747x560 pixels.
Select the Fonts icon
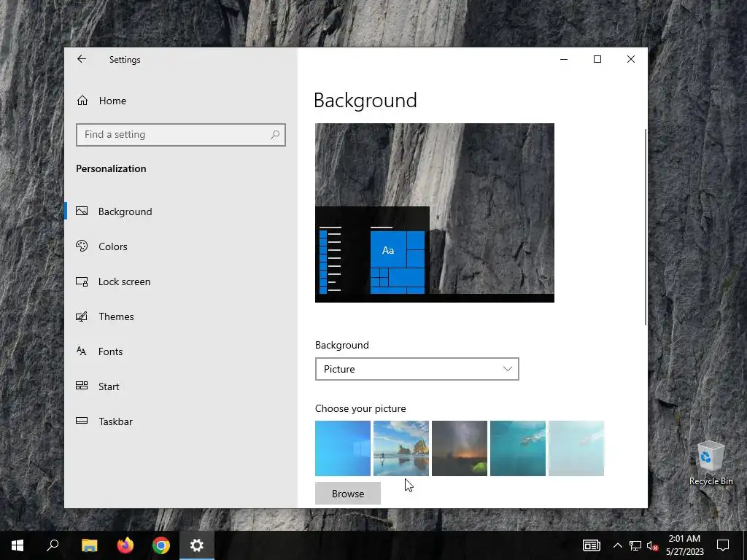pyautogui.click(x=82, y=351)
